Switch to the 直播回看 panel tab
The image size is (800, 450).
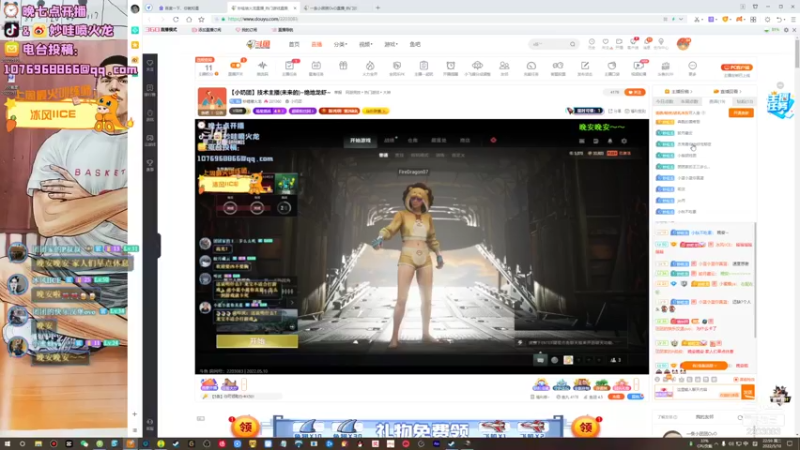coord(728,91)
